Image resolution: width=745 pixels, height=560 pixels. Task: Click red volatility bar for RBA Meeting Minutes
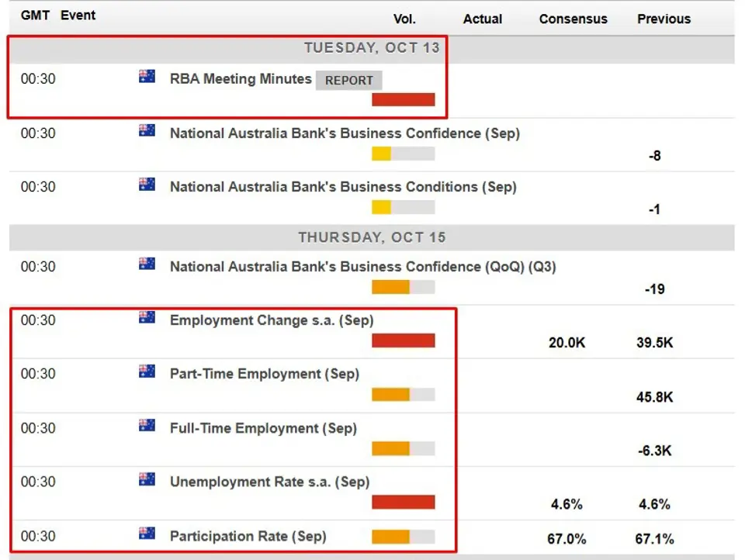coord(404,99)
